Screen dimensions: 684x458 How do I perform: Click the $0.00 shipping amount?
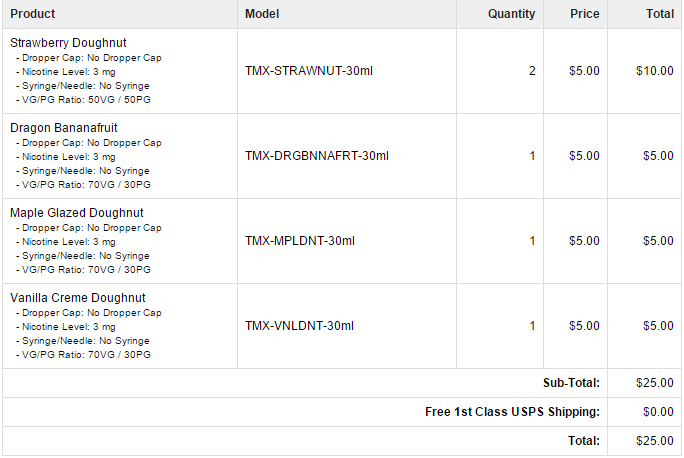[657, 412]
